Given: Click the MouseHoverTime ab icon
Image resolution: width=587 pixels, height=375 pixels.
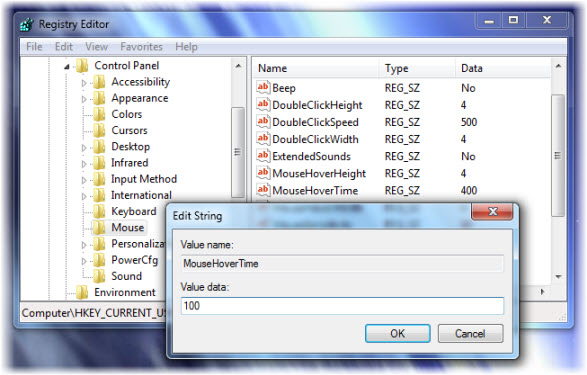Looking at the screenshot, I should 263,190.
